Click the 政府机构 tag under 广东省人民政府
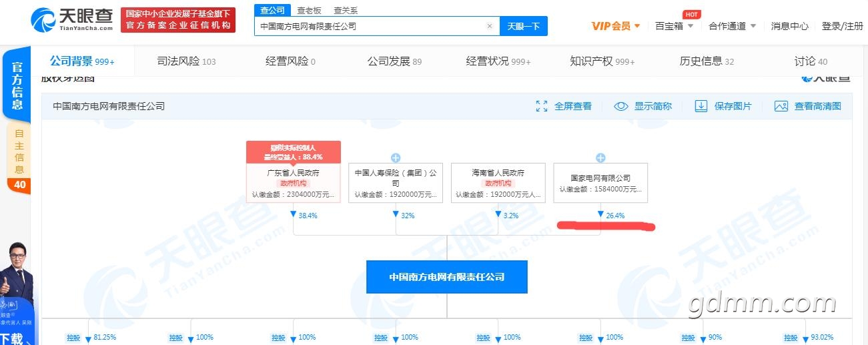868x345 pixels. (294, 184)
